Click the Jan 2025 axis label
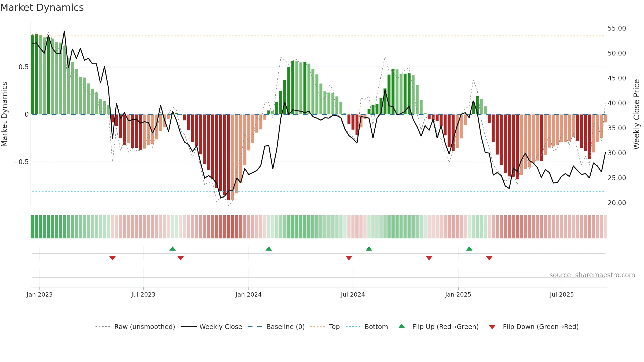 (458, 294)
